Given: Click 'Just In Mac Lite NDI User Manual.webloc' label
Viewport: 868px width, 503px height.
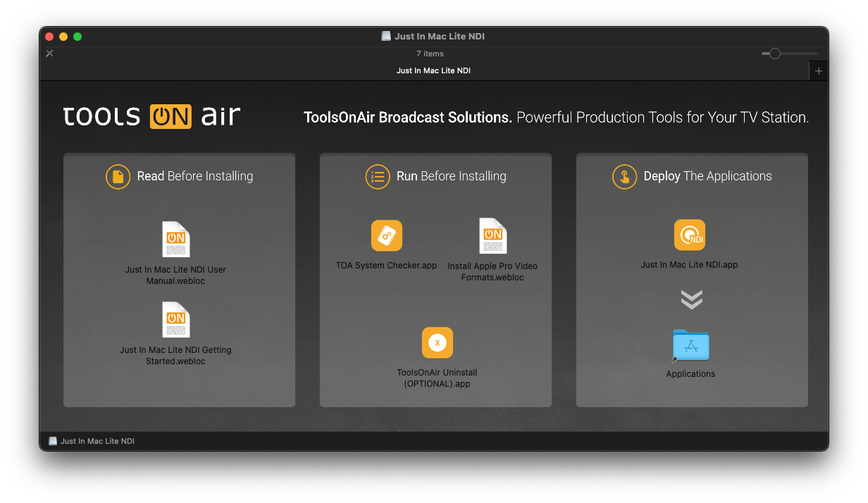Looking at the screenshot, I should 175,275.
